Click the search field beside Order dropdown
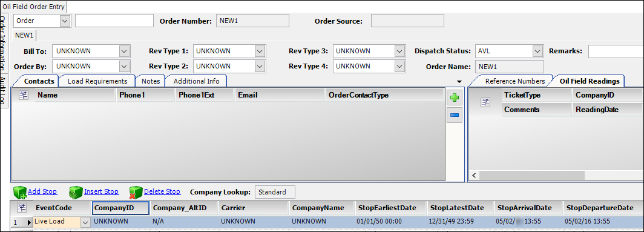Viewport: 644px width, 232px height. click(114, 21)
